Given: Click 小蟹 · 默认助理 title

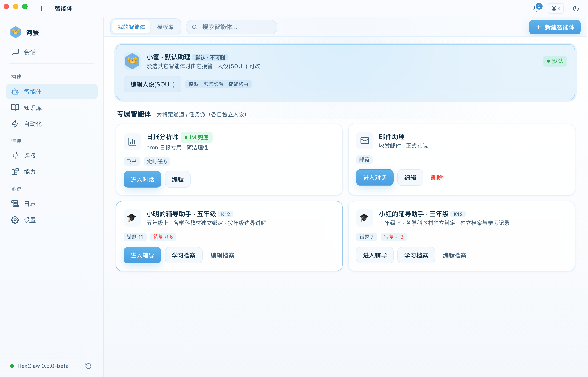Looking at the screenshot, I should click(168, 57).
